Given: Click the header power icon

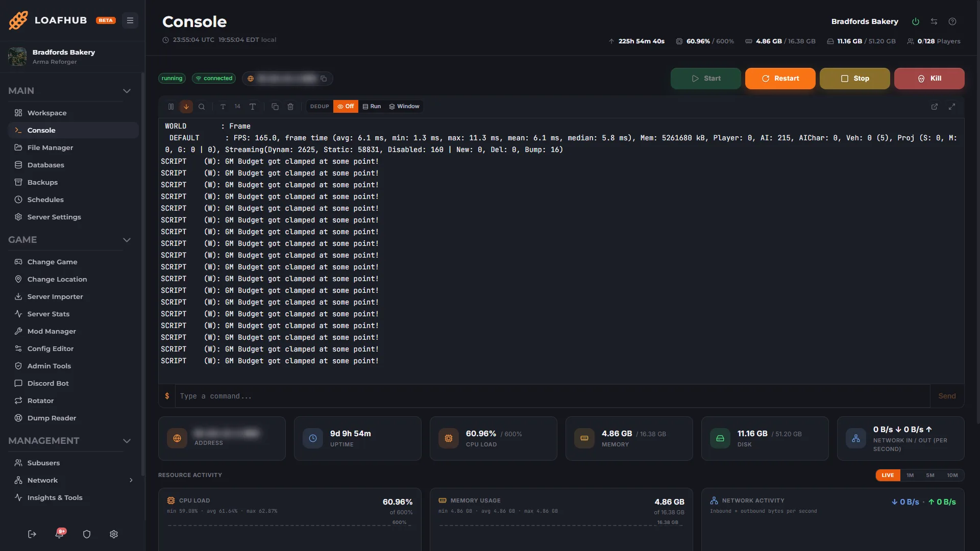Looking at the screenshot, I should [x=916, y=21].
